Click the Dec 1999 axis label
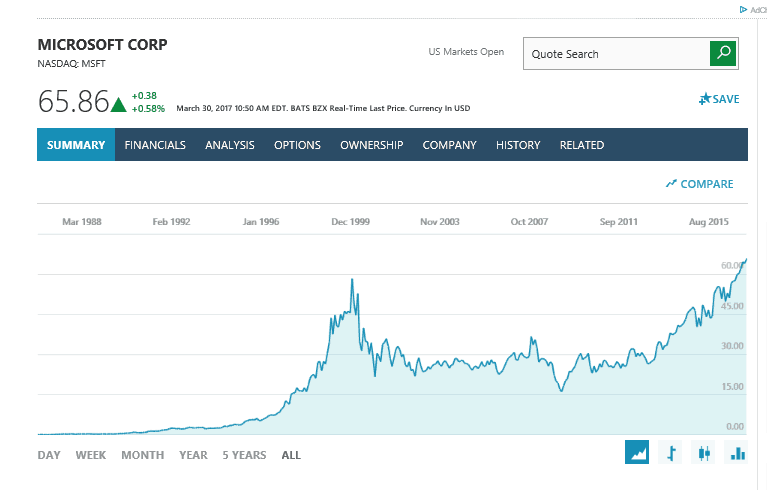767x490 pixels. (350, 222)
